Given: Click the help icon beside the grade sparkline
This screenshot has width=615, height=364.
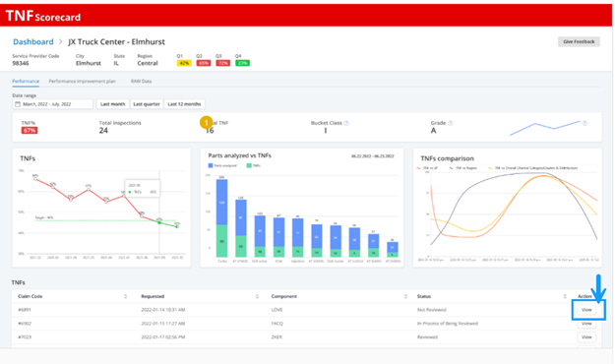Looking at the screenshot, I should (584, 123).
